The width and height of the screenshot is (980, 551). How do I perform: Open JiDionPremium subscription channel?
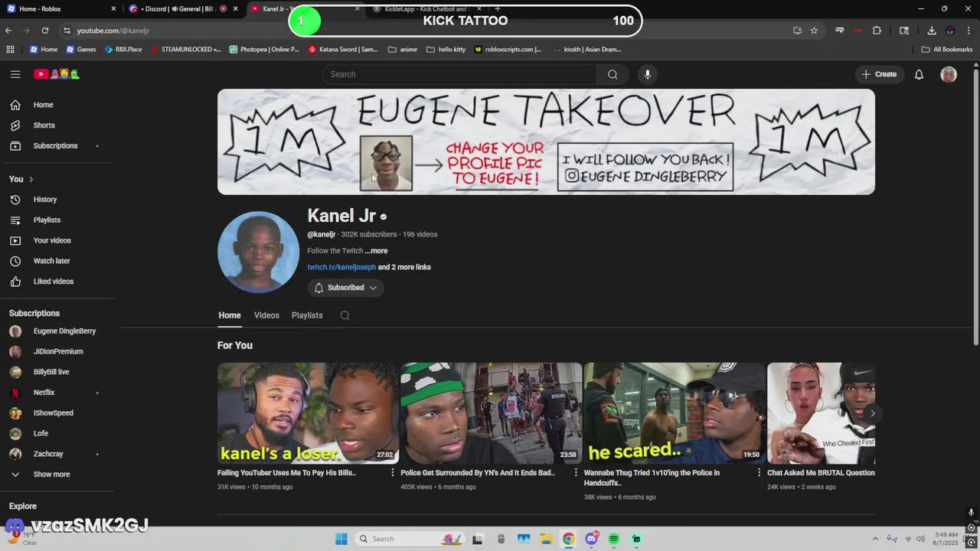(x=57, y=352)
